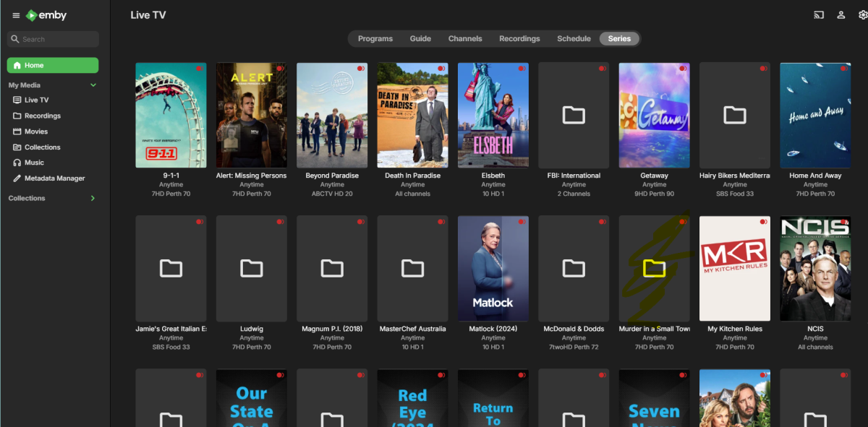Screen dimensions: 868x427
Task: Click the recording indicator on Elsbeth poster
Action: pos(521,69)
